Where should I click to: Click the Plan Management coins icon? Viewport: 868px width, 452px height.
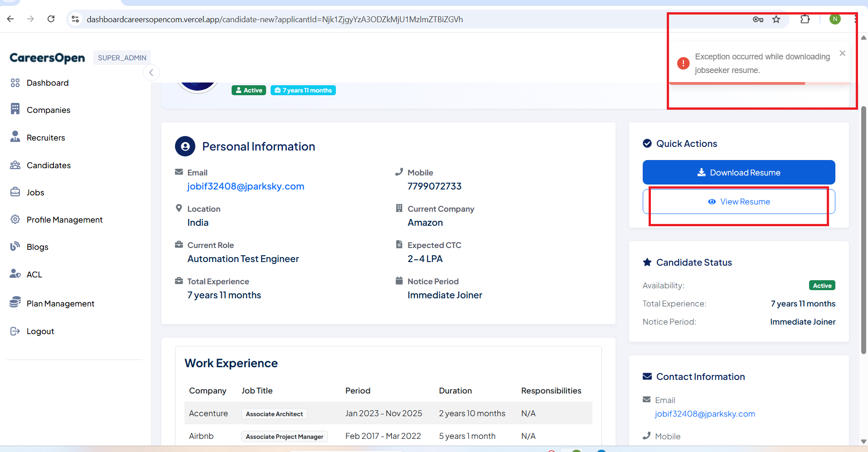pos(15,302)
